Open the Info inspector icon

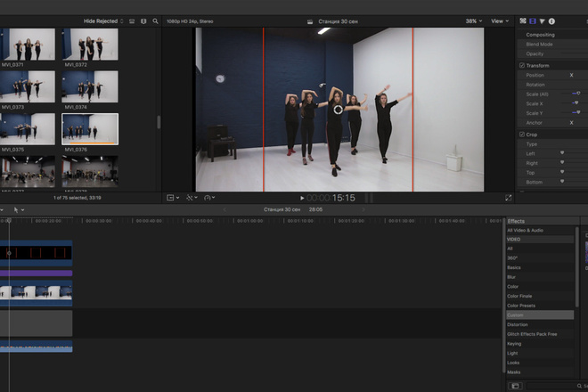(551, 21)
